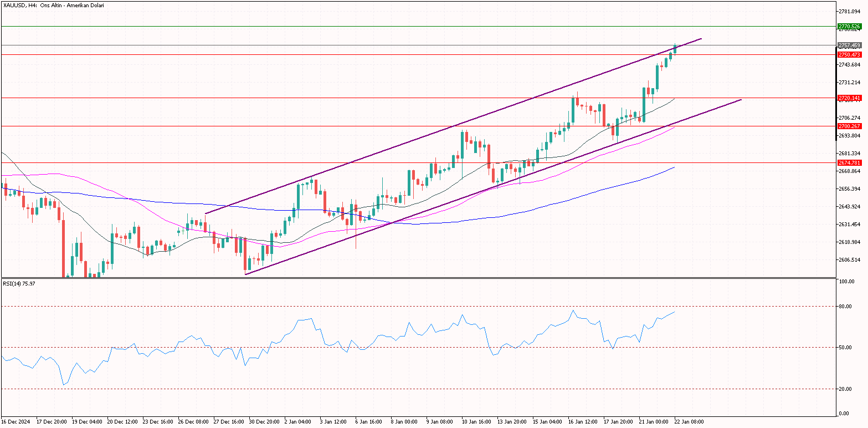Click the 10 Jan 16:00 time label
The height and width of the screenshot is (428, 868).
click(477, 421)
